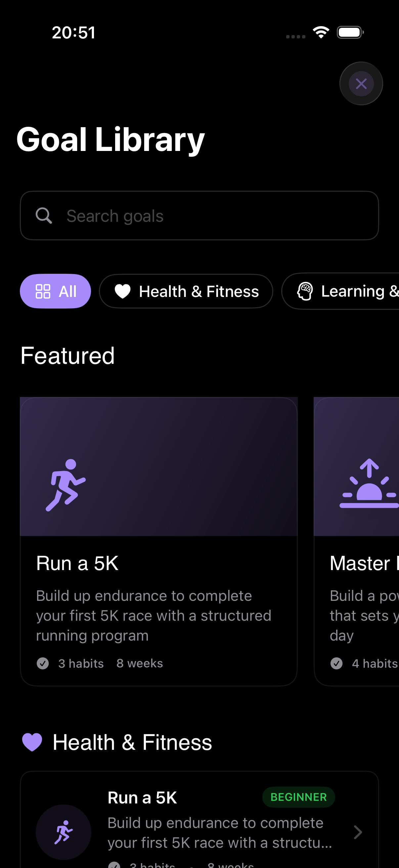399x868 pixels.
Task: Tap checkmark icon beside 3 habits
Action: click(x=43, y=663)
